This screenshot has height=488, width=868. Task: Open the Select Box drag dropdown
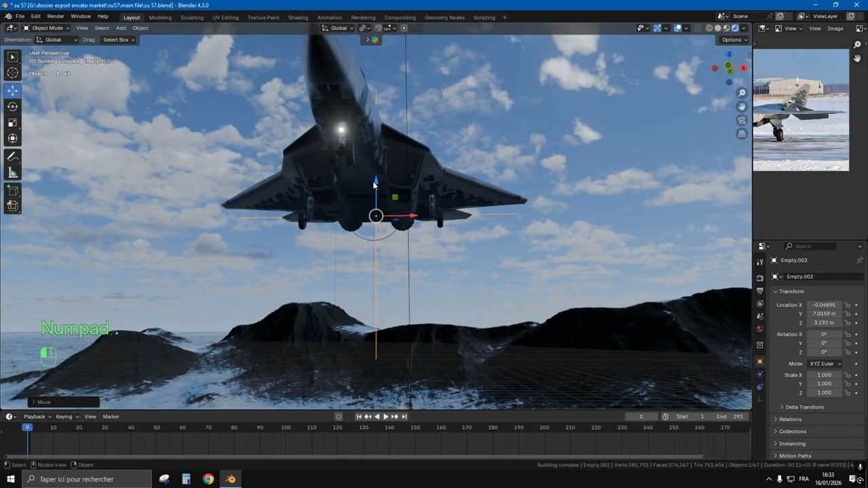119,39
